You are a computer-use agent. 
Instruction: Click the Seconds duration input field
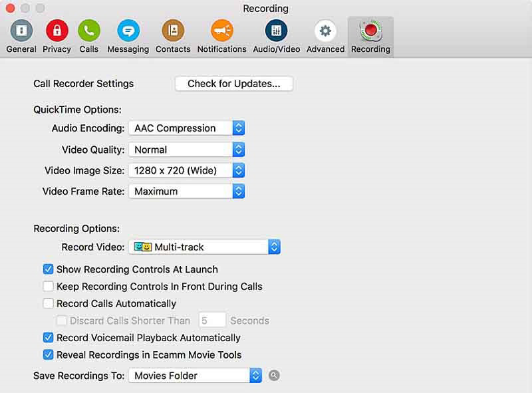tap(213, 321)
